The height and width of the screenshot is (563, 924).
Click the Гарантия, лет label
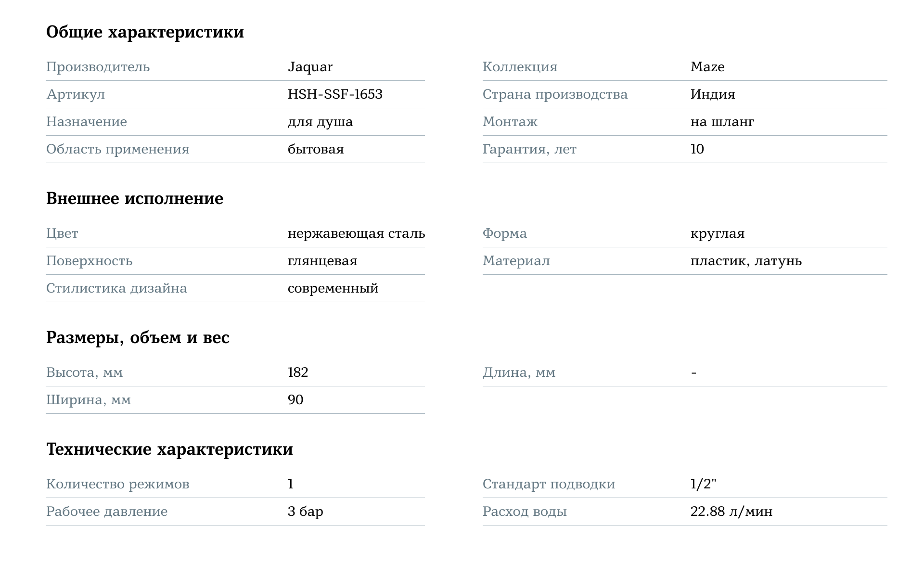point(529,150)
